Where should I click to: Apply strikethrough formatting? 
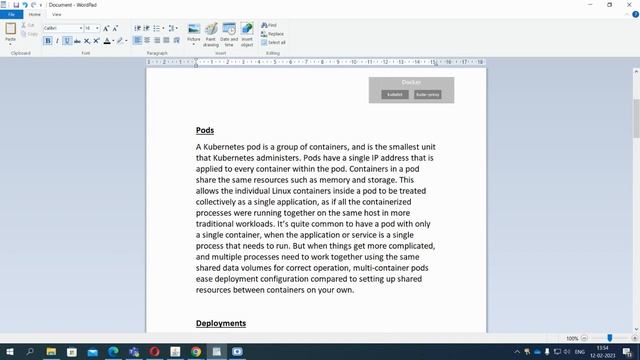(x=77, y=41)
